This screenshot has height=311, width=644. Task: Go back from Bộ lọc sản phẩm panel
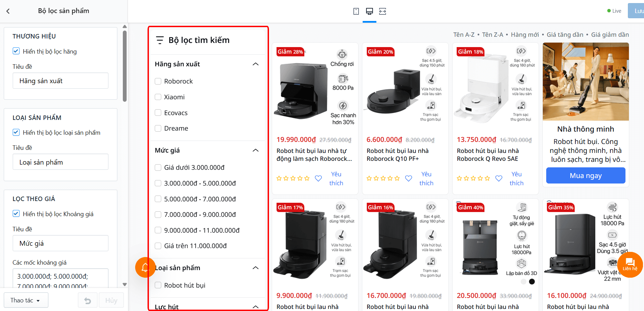click(x=8, y=11)
